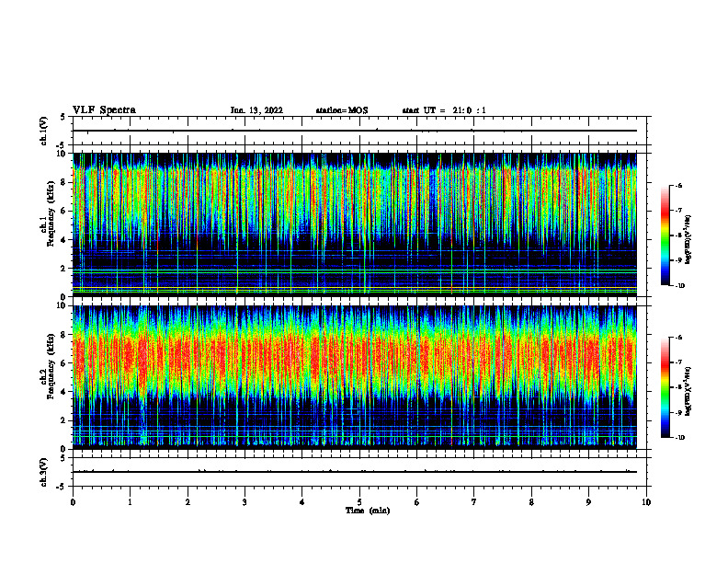Click the "-5" tick on ch.3(V) axis
This screenshot has width=728, height=563.
(x=62, y=487)
